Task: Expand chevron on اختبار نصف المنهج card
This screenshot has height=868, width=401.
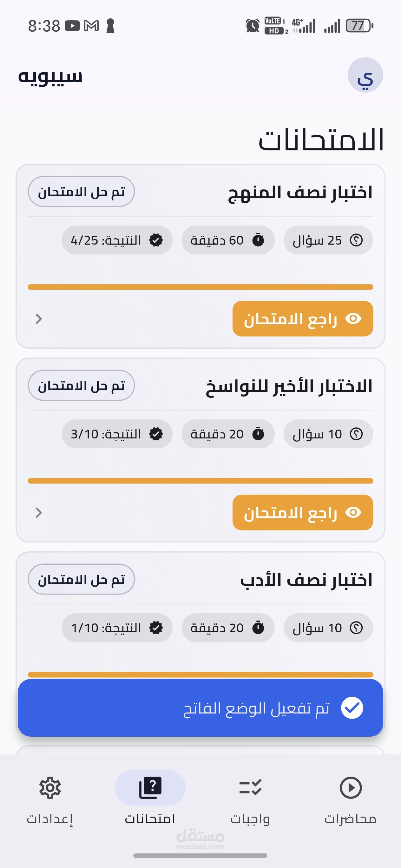Action: 39,319
